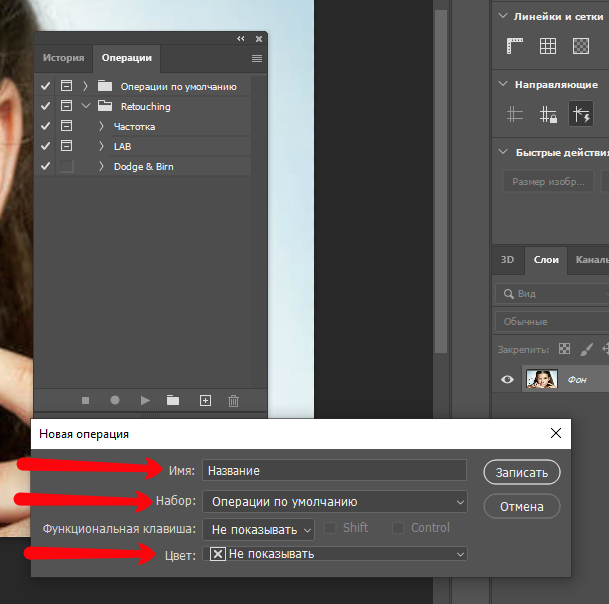Close the Операции panel
This screenshot has height=604, width=609.
(x=259, y=39)
